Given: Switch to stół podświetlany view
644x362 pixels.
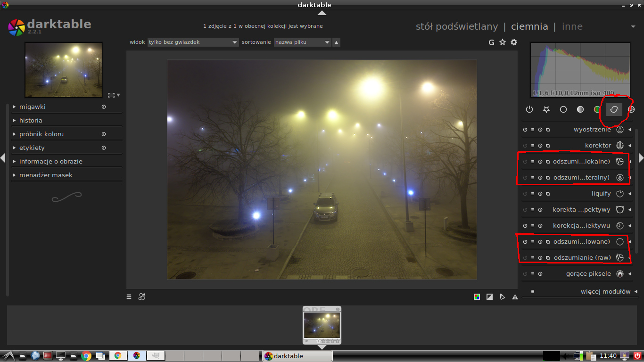Looking at the screenshot, I should coord(456,26).
